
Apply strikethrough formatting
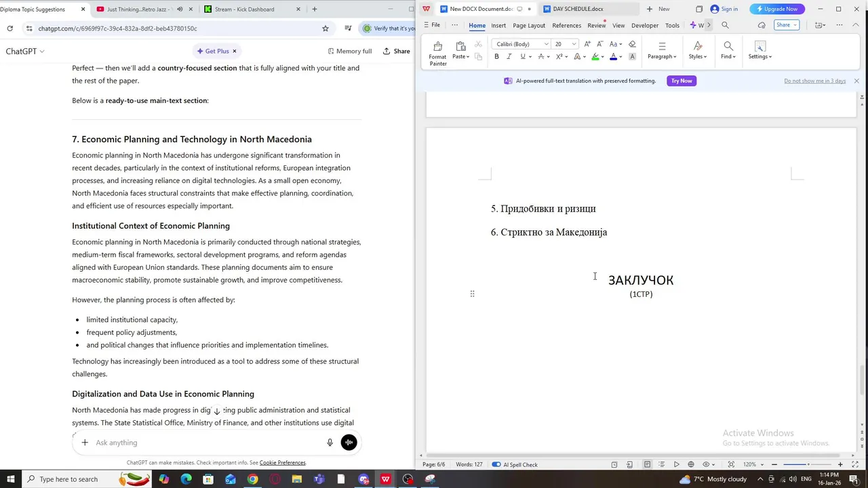pyautogui.click(x=541, y=56)
